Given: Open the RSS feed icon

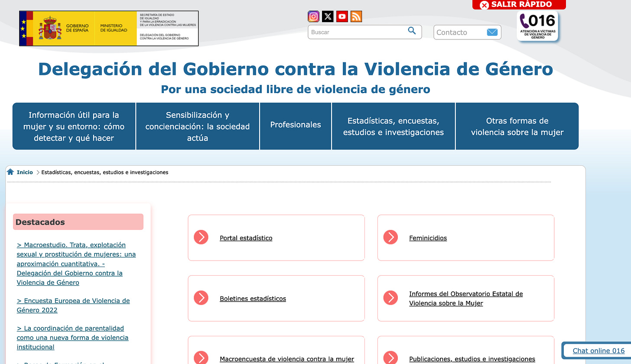Looking at the screenshot, I should coord(356,16).
